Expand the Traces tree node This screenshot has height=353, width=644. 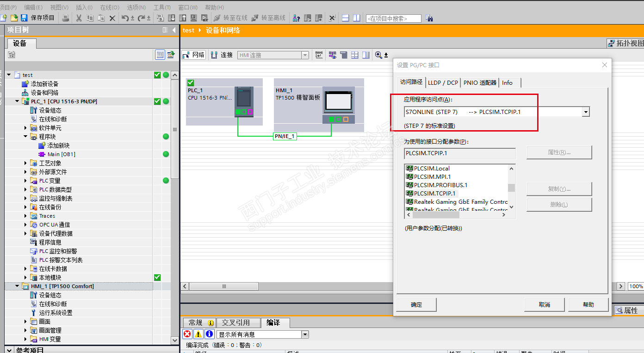tap(26, 216)
